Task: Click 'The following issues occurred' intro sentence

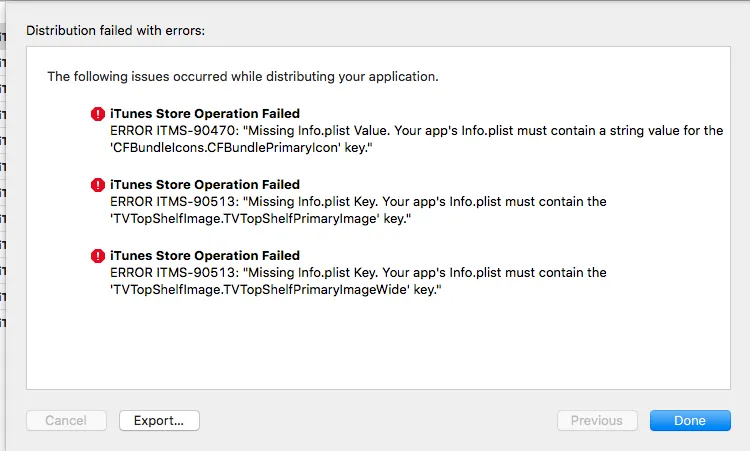Action: (243, 77)
